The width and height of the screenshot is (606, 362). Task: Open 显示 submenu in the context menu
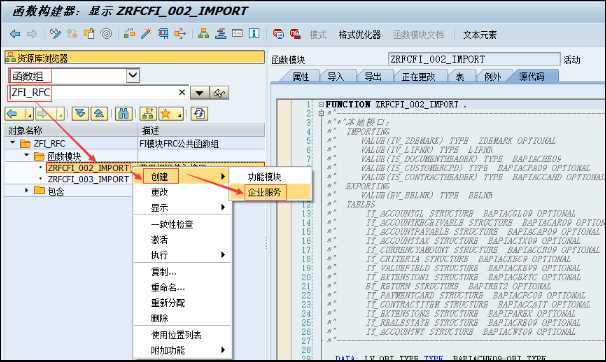tap(182, 207)
